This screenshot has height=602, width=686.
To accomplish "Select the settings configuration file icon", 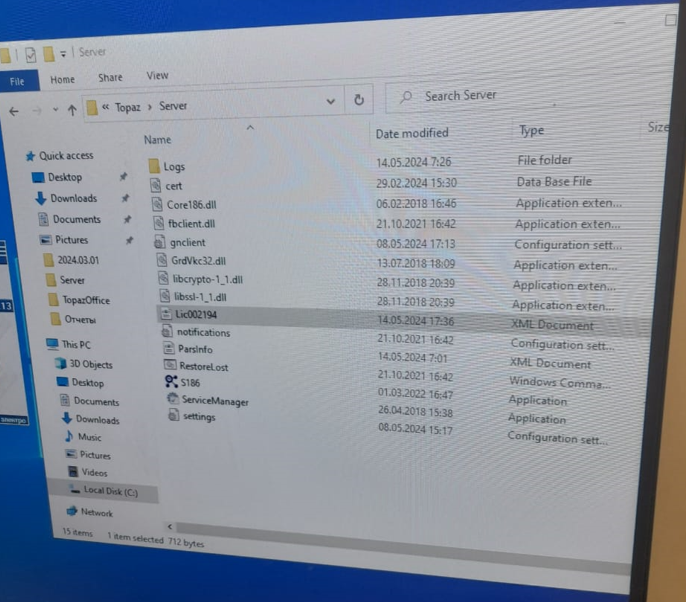I will (x=174, y=415).
